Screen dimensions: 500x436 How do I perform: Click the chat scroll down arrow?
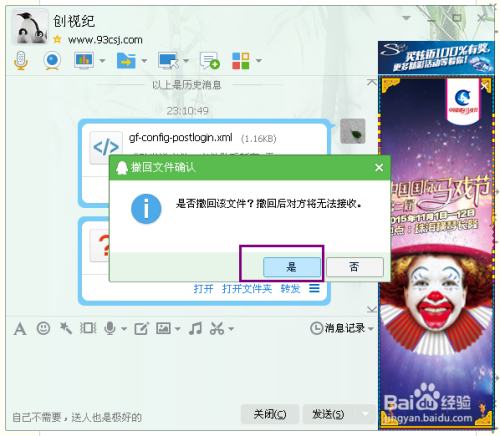click(x=372, y=309)
